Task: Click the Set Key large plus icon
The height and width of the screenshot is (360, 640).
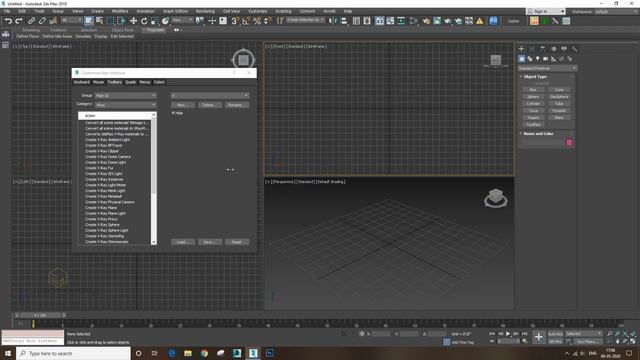Action: (539, 337)
